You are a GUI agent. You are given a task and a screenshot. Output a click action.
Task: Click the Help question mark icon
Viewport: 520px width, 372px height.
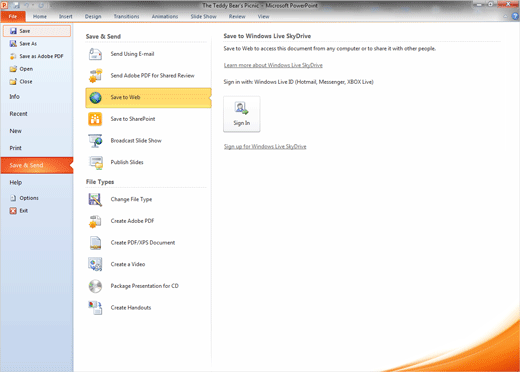pyautogui.click(x=515, y=16)
